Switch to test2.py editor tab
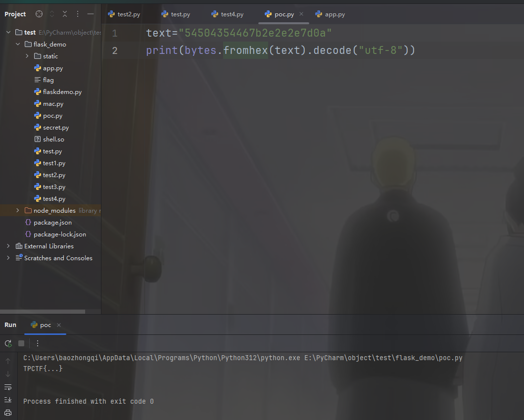The image size is (524, 420). (x=124, y=14)
